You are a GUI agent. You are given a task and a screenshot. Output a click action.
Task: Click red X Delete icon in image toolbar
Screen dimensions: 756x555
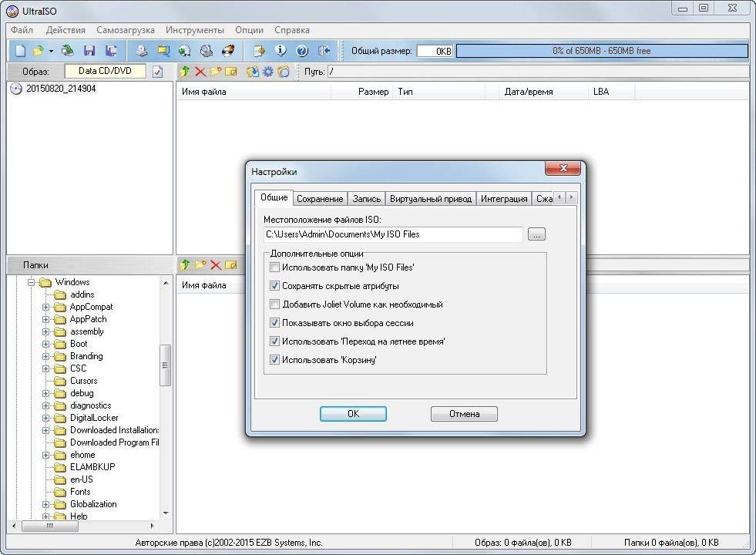point(200,72)
